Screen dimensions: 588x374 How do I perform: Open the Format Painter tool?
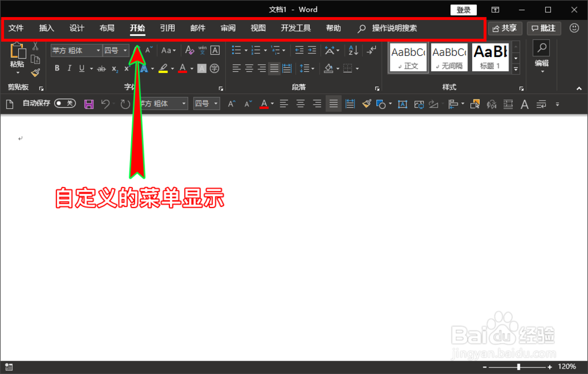click(35, 72)
